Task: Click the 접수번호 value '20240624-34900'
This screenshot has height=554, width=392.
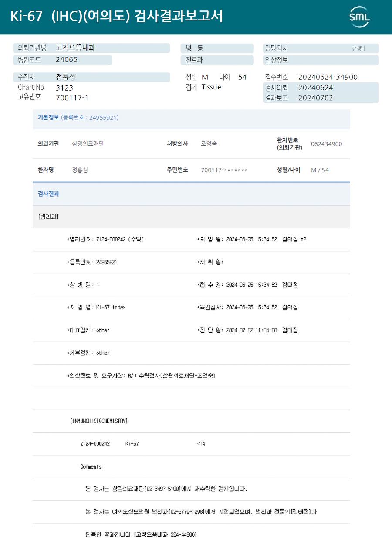Action: 328,77
